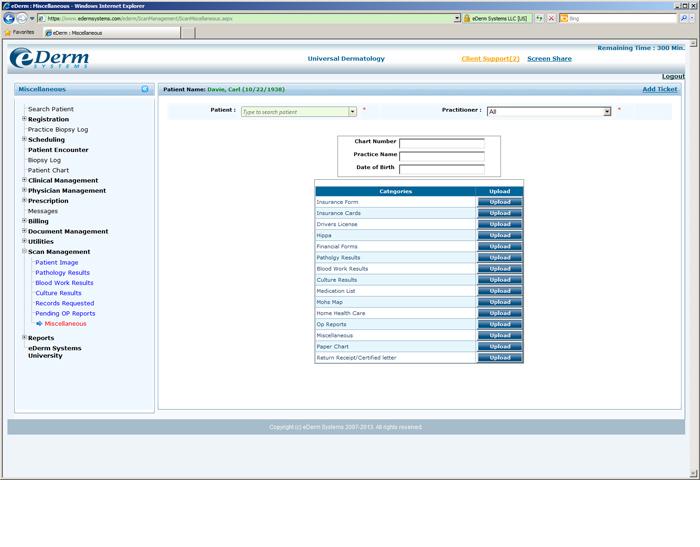The image size is (700, 547).
Task: Expand the Document Management node
Action: tap(25, 231)
